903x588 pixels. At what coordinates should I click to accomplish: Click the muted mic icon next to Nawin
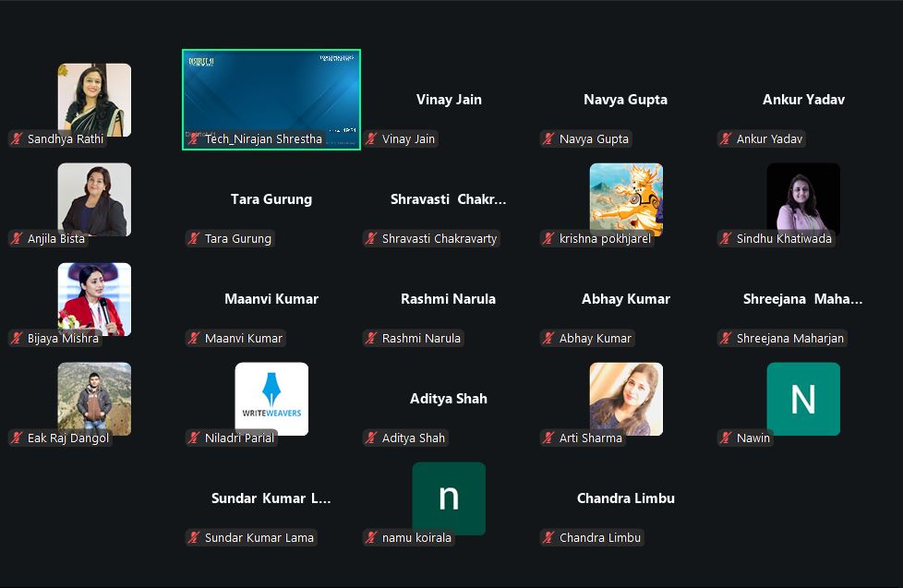(726, 438)
